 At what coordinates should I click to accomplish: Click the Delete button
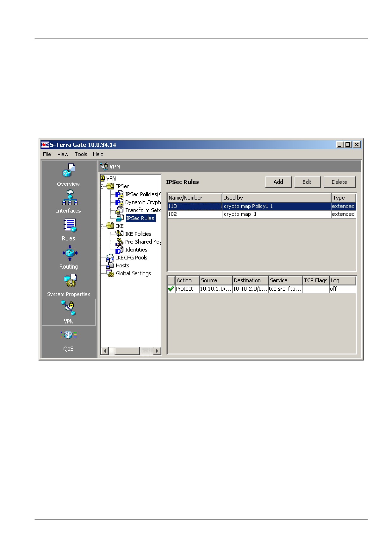[339, 182]
